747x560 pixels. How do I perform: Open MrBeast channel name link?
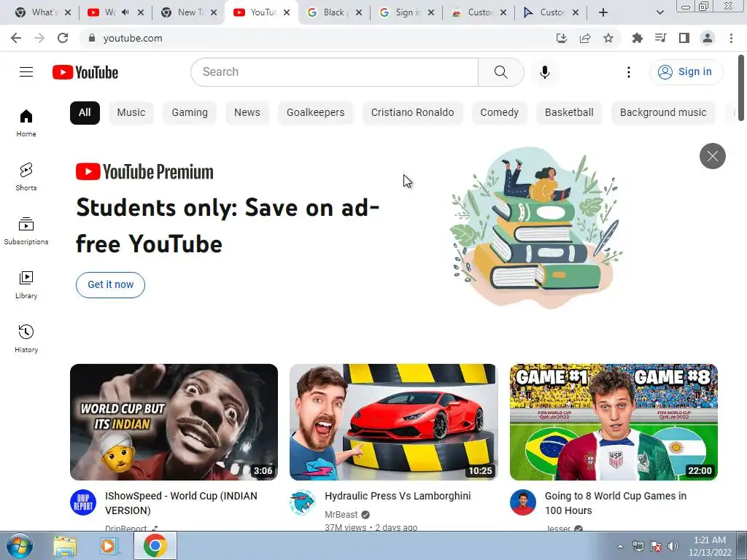click(x=341, y=515)
